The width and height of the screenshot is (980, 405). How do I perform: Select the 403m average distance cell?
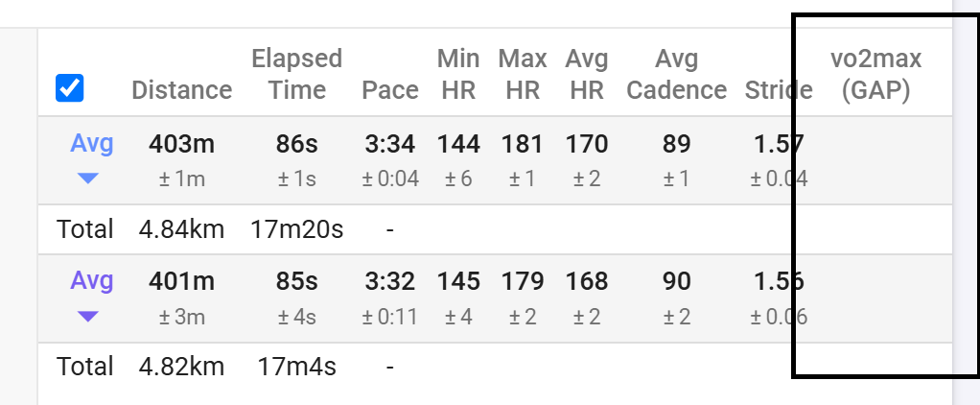pyautogui.click(x=182, y=145)
